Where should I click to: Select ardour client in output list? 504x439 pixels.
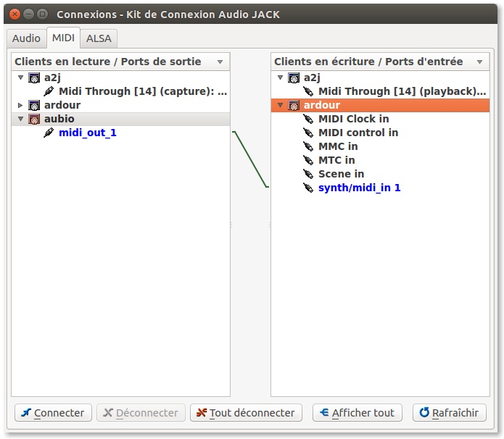pyautogui.click(x=62, y=105)
